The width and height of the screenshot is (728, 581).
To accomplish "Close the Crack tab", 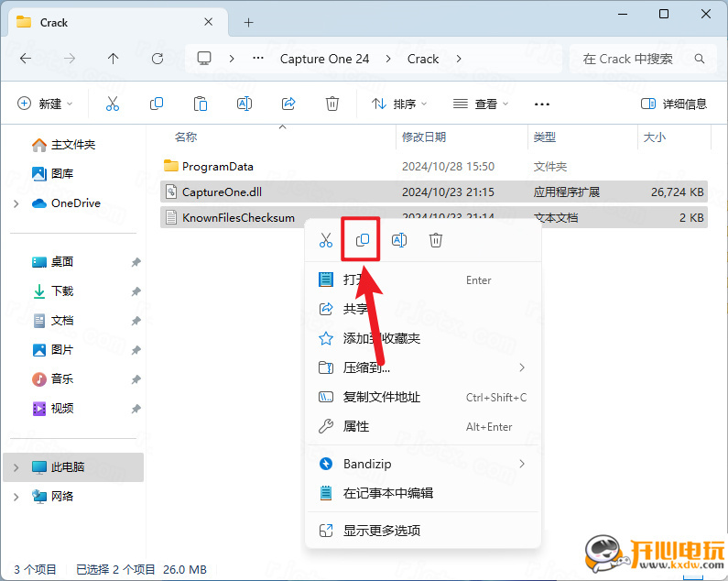I will click(x=209, y=22).
